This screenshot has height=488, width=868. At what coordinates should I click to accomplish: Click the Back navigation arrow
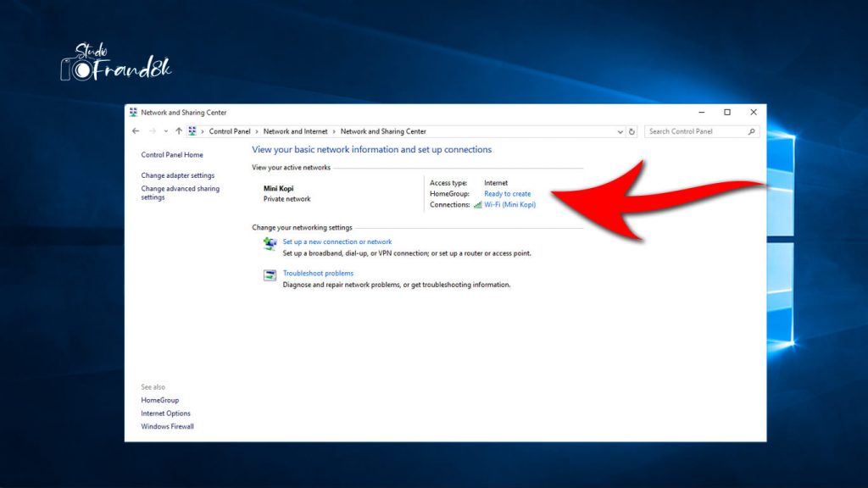136,131
